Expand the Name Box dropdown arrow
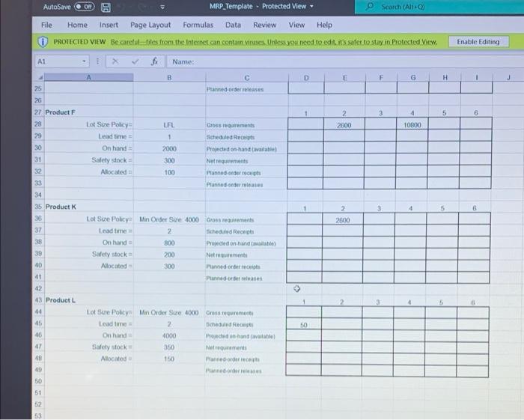This screenshot has width=524, height=420. coord(84,61)
